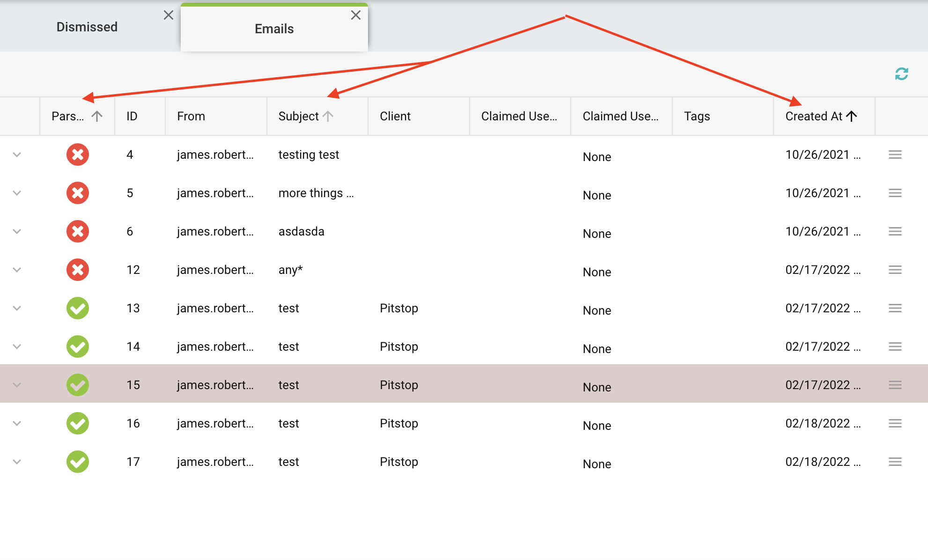Select the Emails tab

[x=274, y=29]
